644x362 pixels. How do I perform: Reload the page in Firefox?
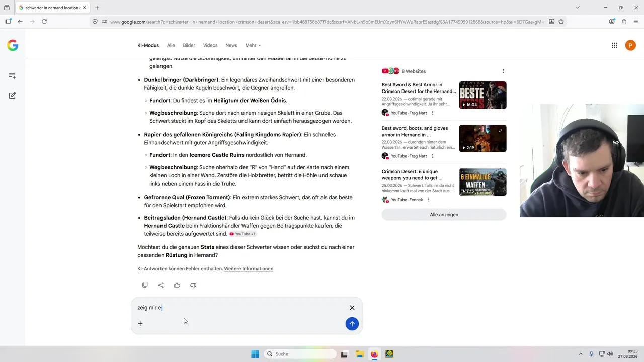[x=44, y=22]
